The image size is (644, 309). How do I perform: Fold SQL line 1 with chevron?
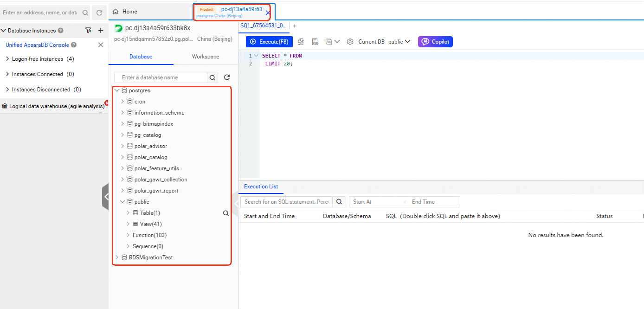pos(256,56)
